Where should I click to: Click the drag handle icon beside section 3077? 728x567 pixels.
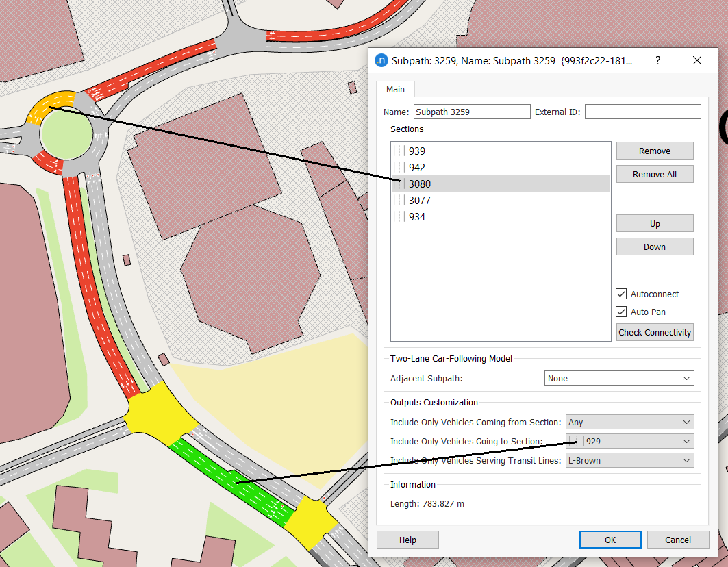point(399,200)
